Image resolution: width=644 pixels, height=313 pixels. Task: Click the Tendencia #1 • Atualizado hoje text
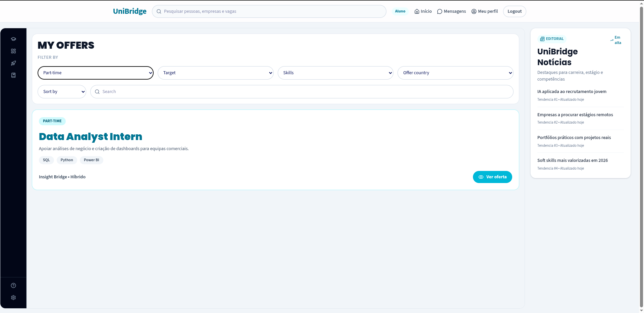coord(560,100)
